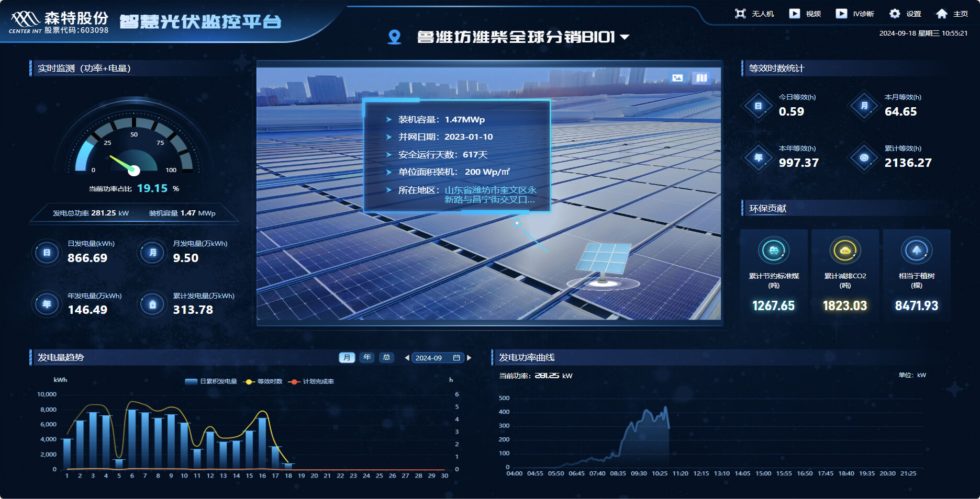This screenshot has width=980, height=499.
Task: Open the calendar picker in 2024-09 field
Action: point(456,358)
